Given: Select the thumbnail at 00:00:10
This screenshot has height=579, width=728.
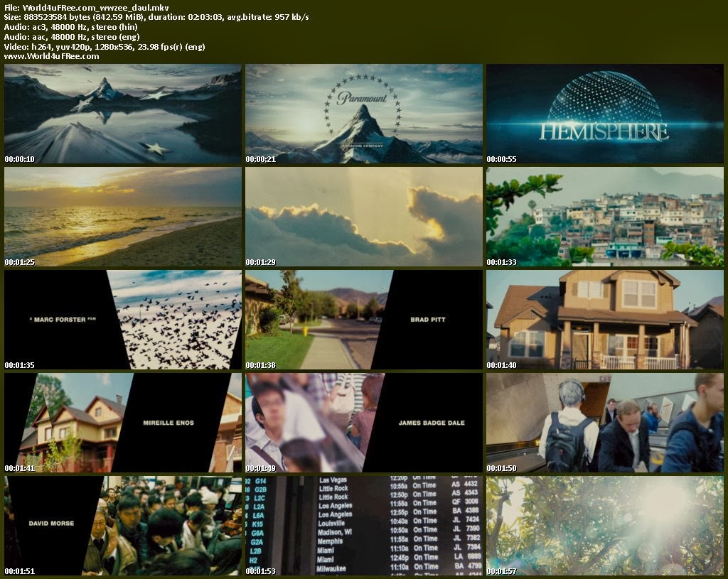Looking at the screenshot, I should (x=123, y=114).
